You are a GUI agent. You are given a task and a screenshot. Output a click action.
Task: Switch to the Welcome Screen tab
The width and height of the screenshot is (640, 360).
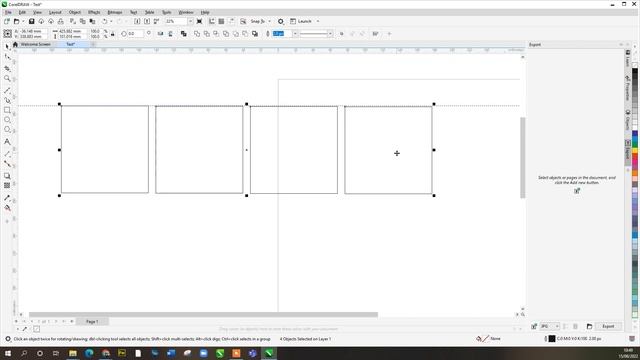click(36, 44)
